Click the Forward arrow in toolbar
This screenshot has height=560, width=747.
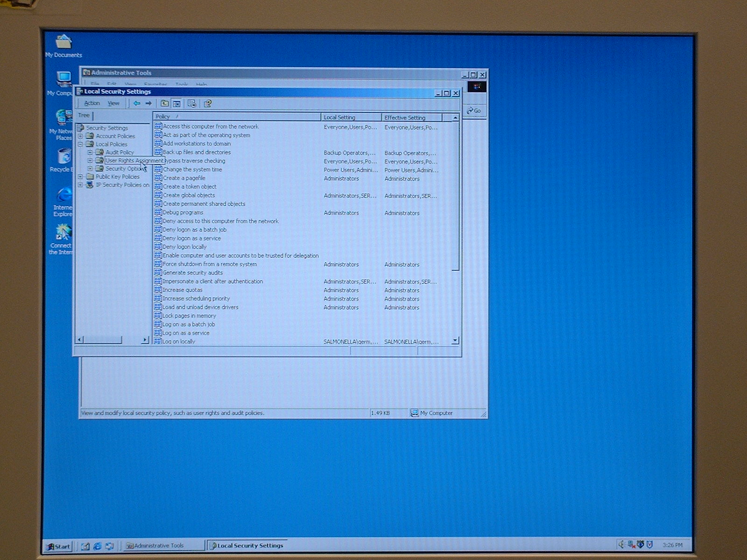[148, 104]
